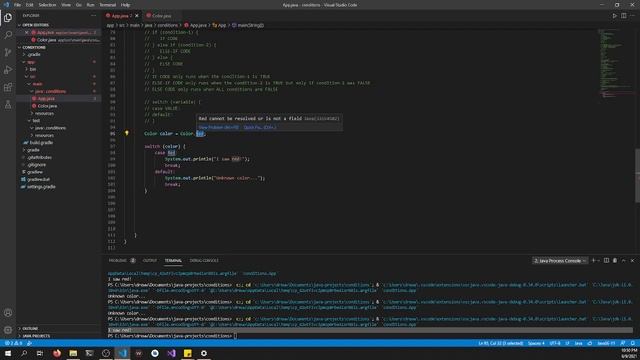Open Windows Start menu
Screen dimensions: 640x360
click(8, 353)
